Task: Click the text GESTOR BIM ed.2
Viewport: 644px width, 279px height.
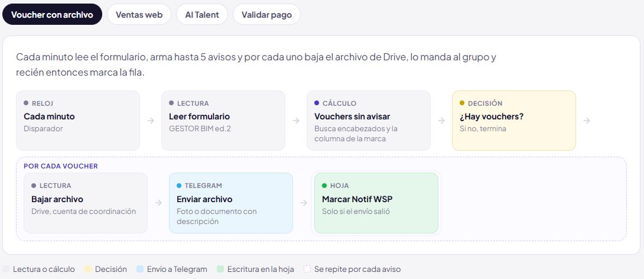Action: point(200,129)
